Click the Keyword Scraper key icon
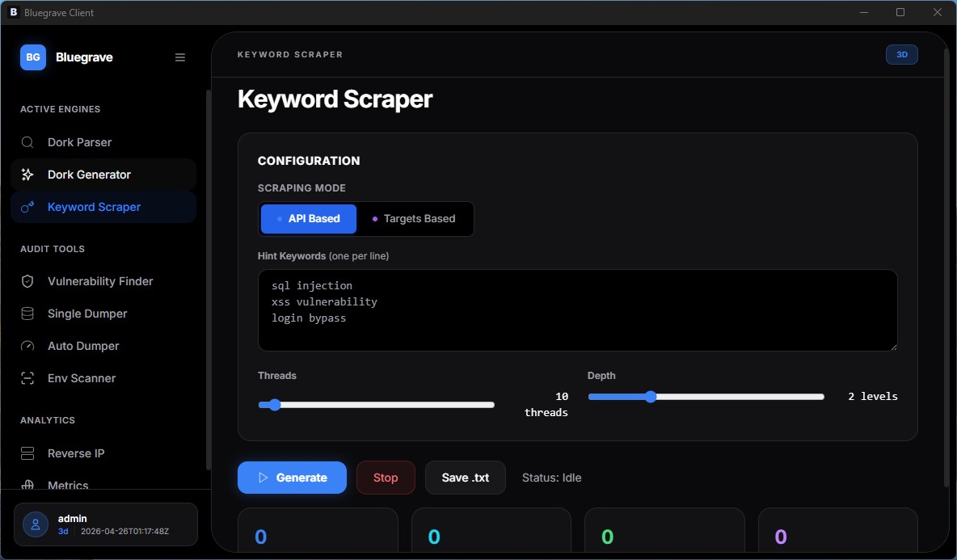Viewport: 957px width, 560px height. tap(27, 207)
